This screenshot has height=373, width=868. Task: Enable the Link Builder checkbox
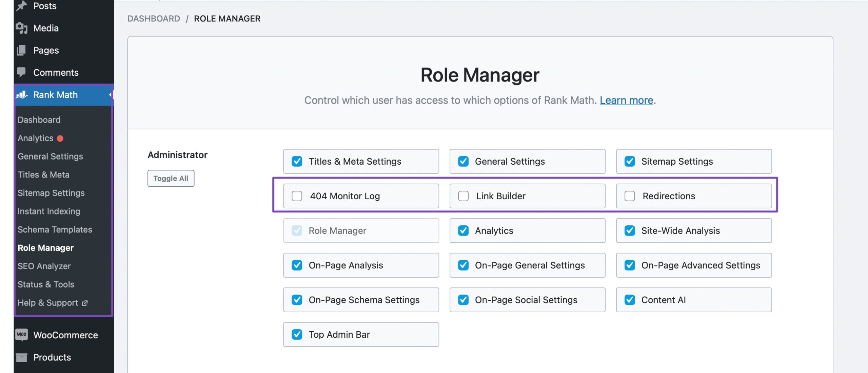pyautogui.click(x=463, y=196)
